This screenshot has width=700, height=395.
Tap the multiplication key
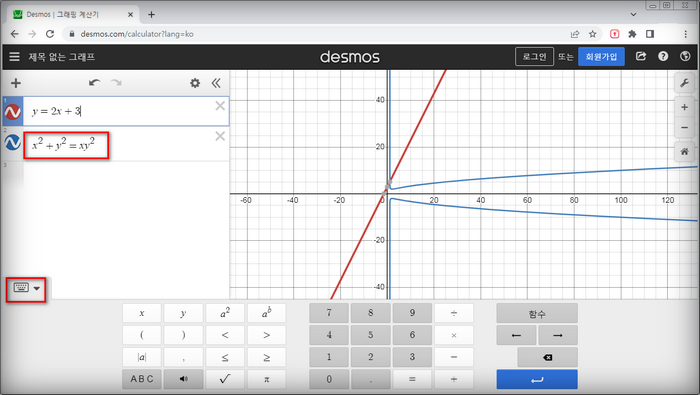click(x=454, y=335)
